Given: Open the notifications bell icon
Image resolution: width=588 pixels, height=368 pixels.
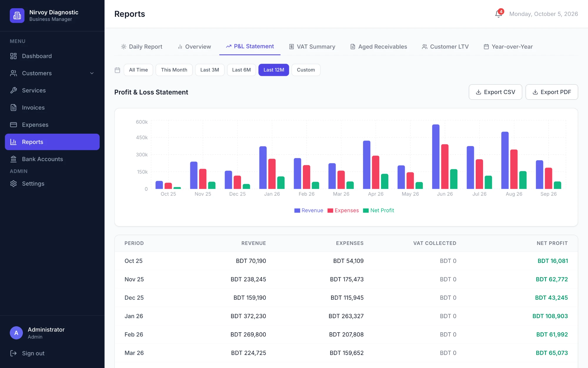Looking at the screenshot, I should click(499, 14).
